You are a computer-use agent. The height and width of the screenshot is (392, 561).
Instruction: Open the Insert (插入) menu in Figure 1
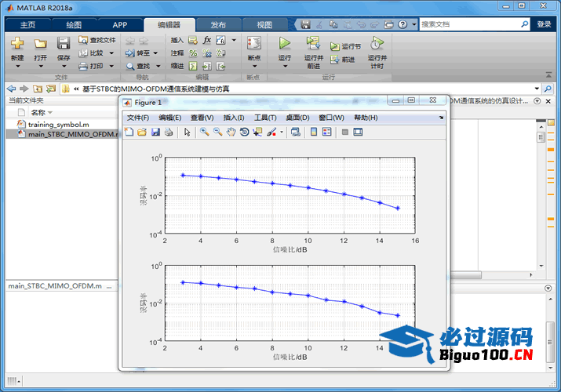(234, 118)
